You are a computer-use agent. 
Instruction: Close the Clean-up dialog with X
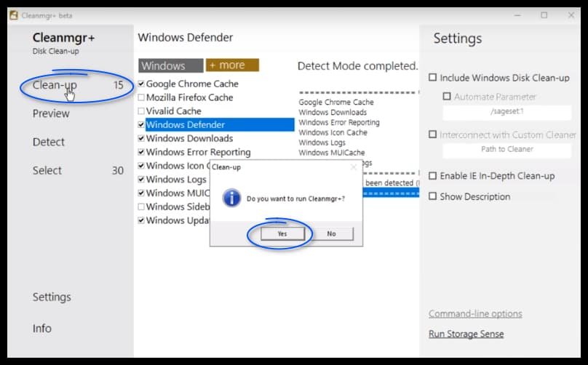tap(354, 167)
